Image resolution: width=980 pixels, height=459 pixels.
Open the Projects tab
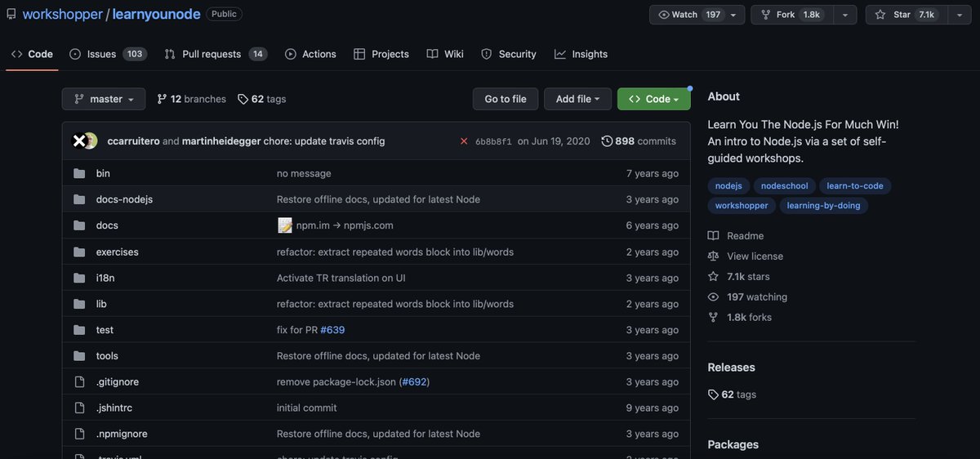[x=381, y=54]
